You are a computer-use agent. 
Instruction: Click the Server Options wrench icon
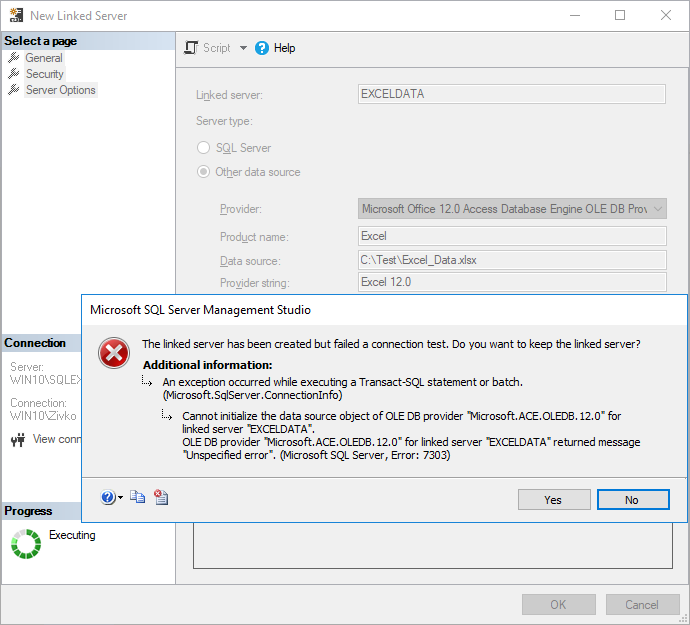[14, 89]
